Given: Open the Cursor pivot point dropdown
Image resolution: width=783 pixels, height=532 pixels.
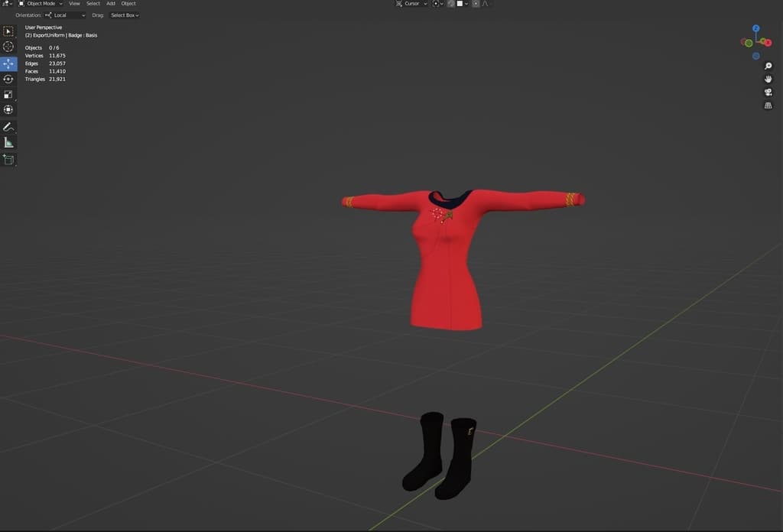Looking at the screenshot, I should point(411,4).
